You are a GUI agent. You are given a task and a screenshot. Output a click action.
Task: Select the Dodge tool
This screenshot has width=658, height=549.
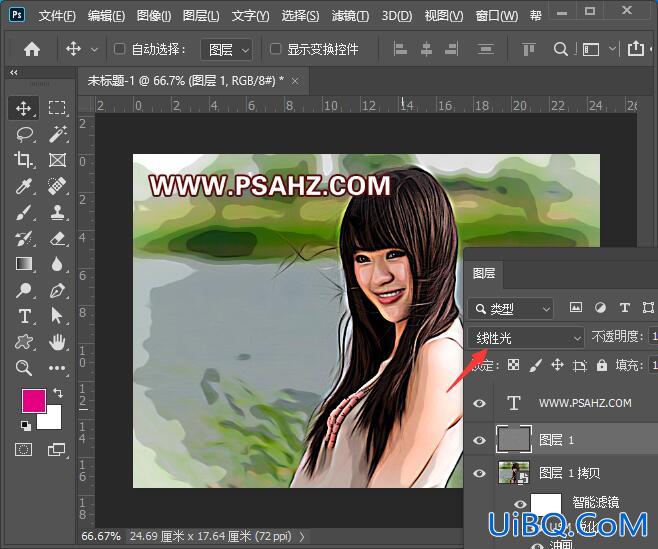24,290
